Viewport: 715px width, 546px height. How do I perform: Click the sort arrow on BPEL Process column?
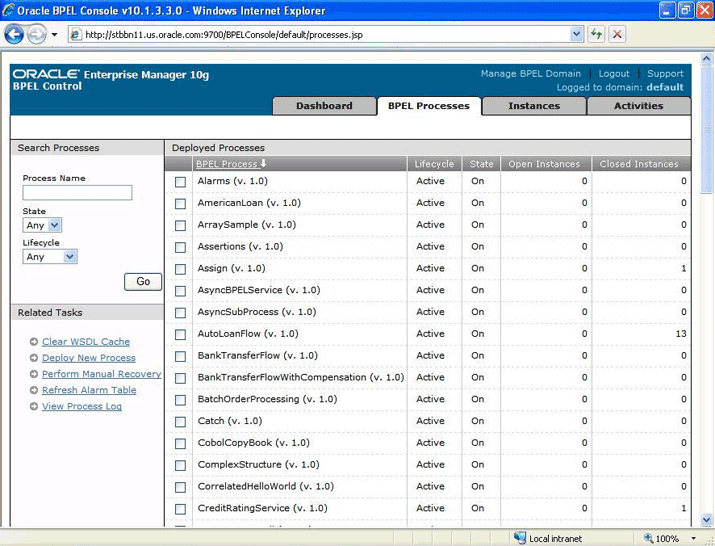click(263, 163)
